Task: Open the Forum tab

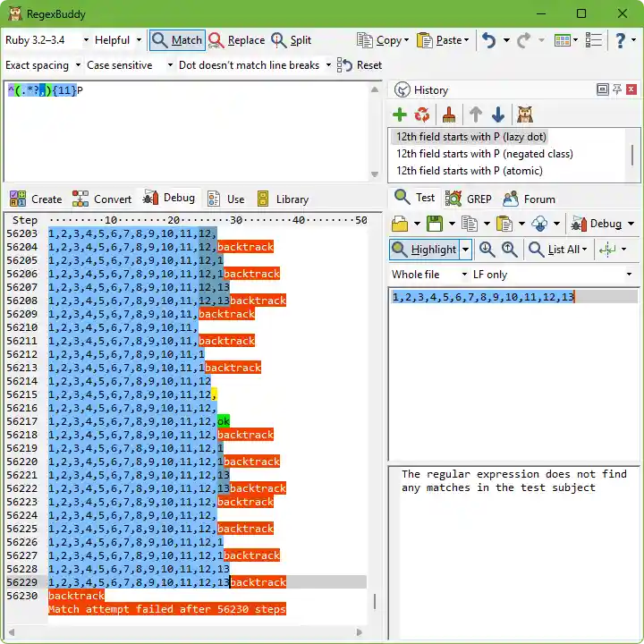Action: click(x=530, y=199)
